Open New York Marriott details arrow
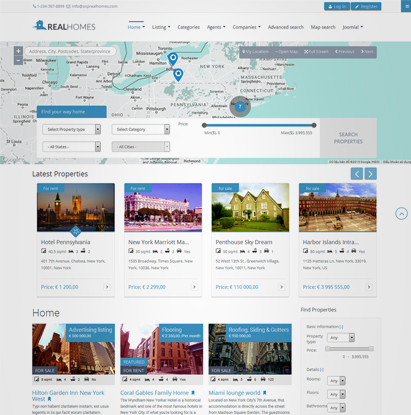This screenshot has width=411, height=415. point(194,287)
